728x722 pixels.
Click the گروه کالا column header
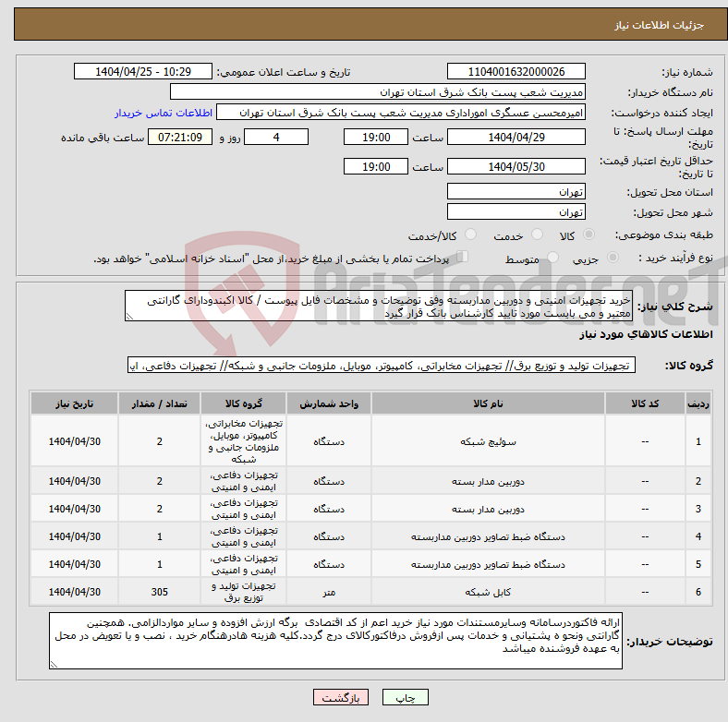[243, 403]
